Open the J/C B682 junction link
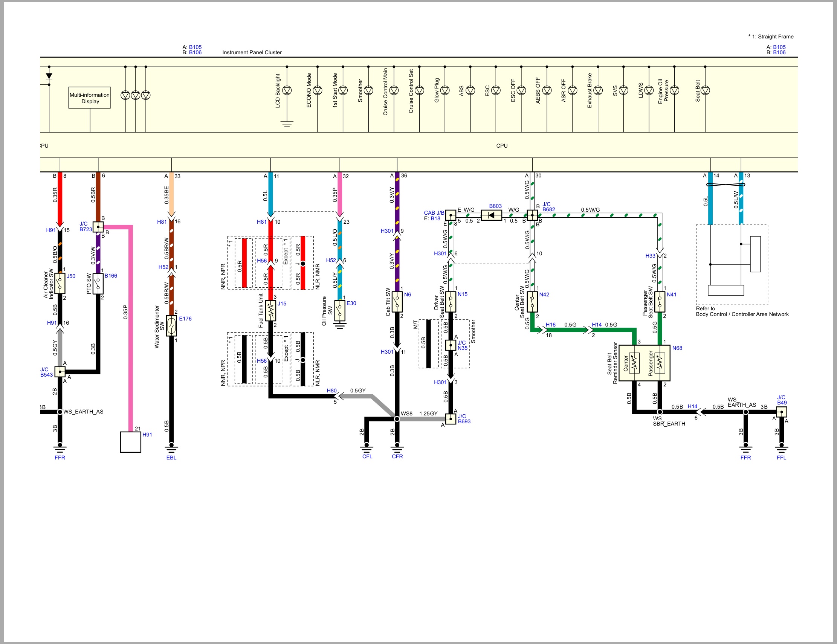 549,207
